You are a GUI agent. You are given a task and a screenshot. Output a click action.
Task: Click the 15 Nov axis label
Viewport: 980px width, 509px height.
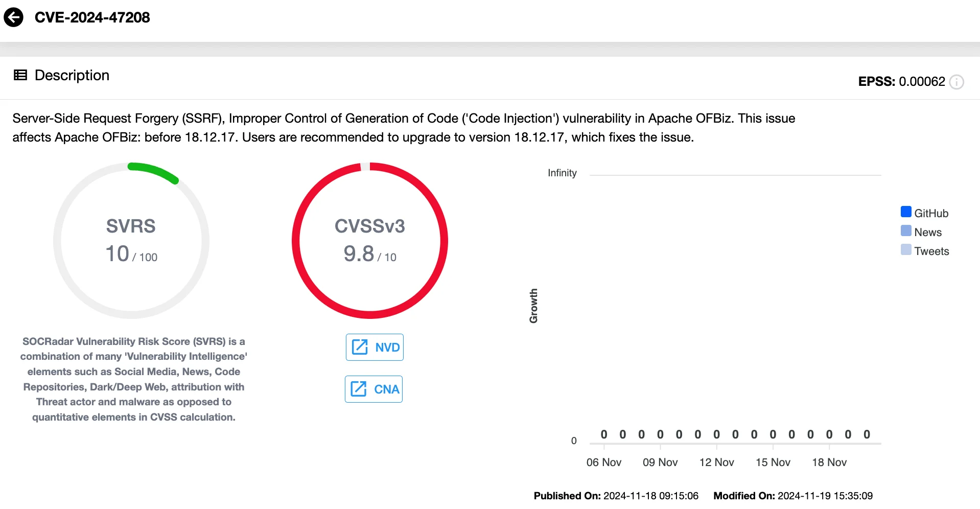(x=773, y=462)
